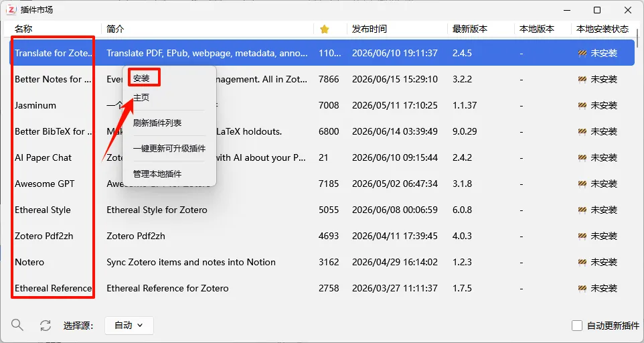Open the 选择源 自动 dropdown
The width and height of the screenshot is (644, 343).
pyautogui.click(x=129, y=326)
